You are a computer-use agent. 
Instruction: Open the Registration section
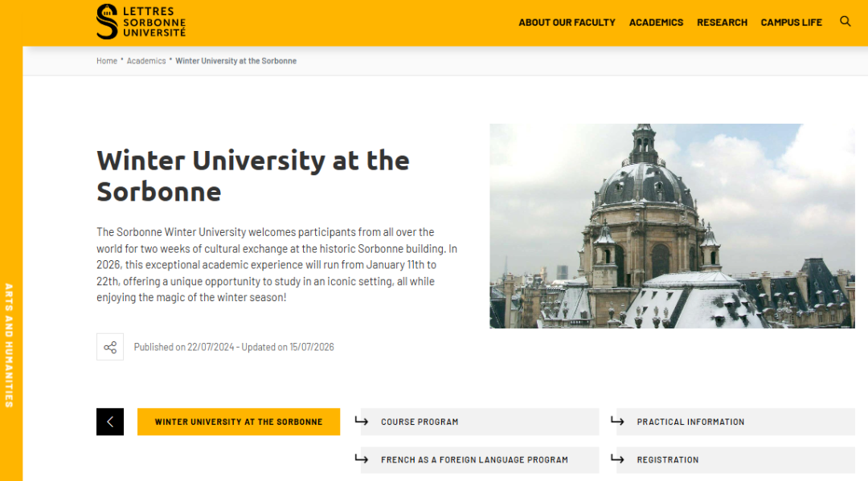click(x=735, y=460)
